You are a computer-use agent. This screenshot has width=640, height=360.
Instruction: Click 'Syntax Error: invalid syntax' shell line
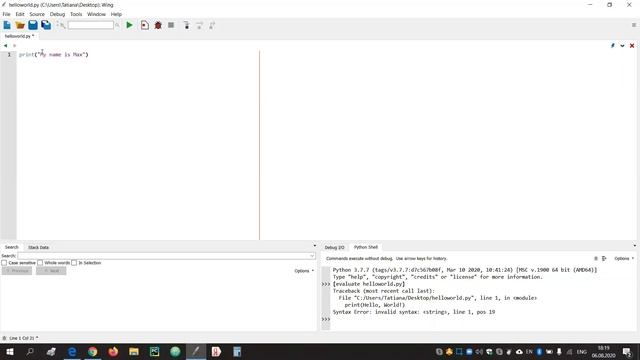click(x=414, y=312)
